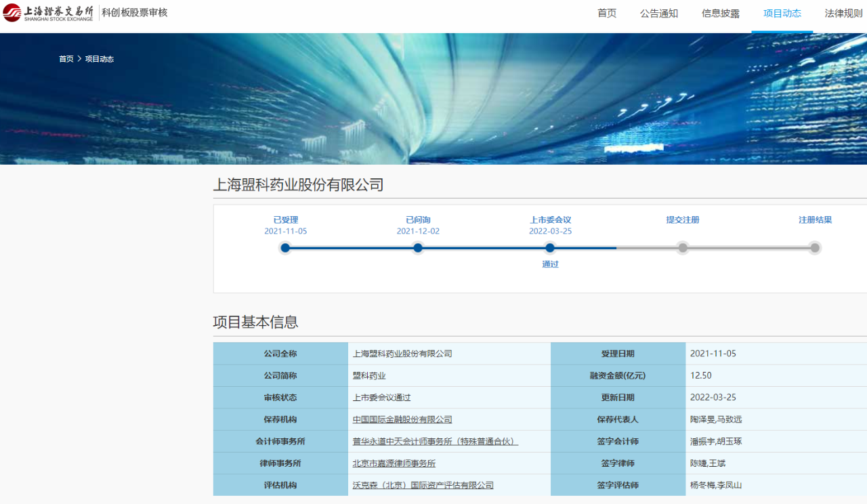Viewport: 867px width, 504px height.
Task: Click the 公司全称 header cell
Action: tap(280, 354)
